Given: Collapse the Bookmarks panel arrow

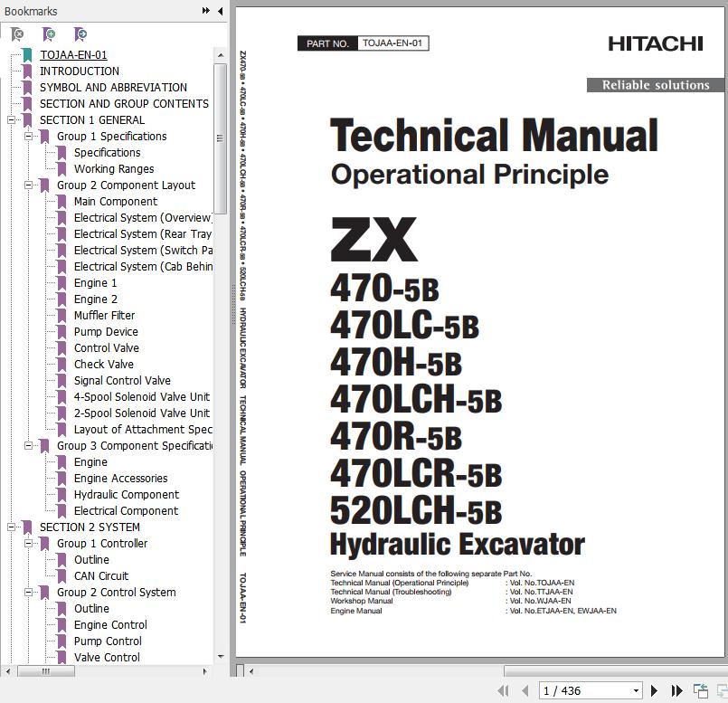Looking at the screenshot, I should click(221, 11).
